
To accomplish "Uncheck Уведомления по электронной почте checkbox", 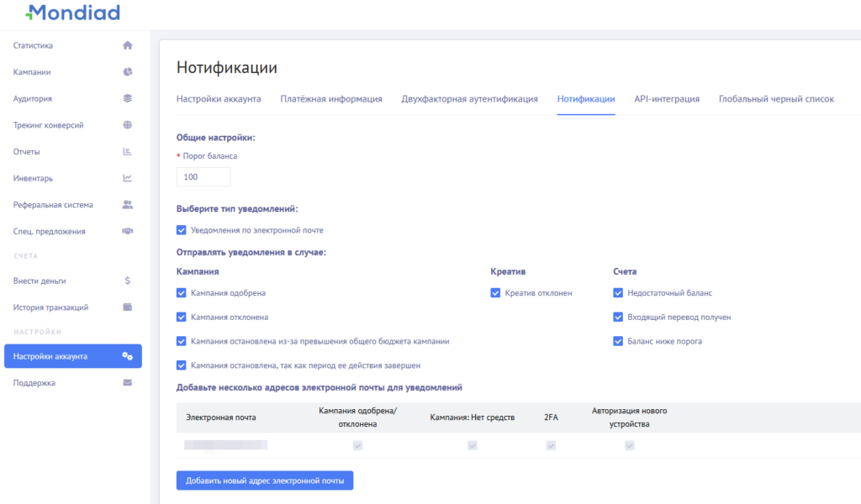I will [x=182, y=230].
